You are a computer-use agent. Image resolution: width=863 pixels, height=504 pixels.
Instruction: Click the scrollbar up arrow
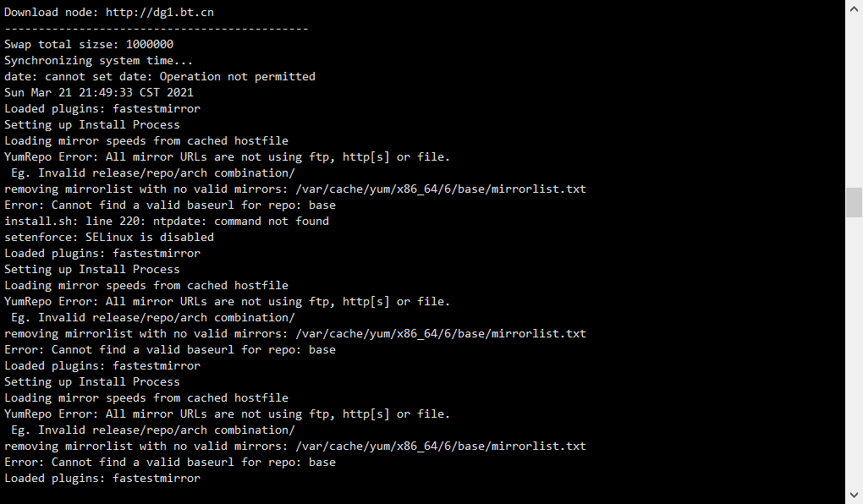click(854, 8)
